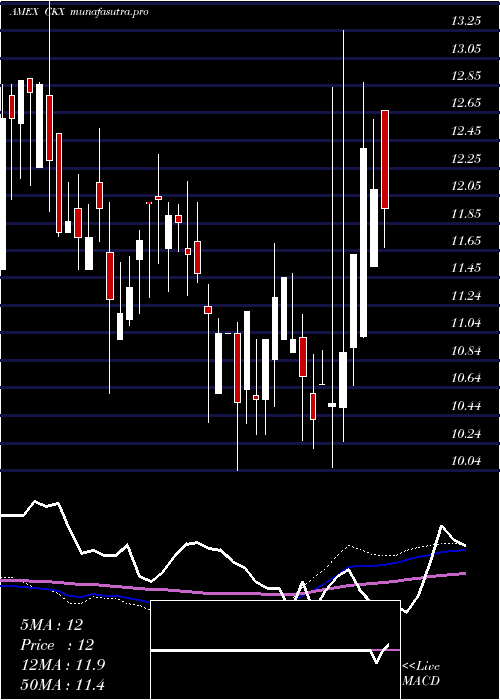
Task: Click the 12.85 price axis label
Action: [x=466, y=75]
